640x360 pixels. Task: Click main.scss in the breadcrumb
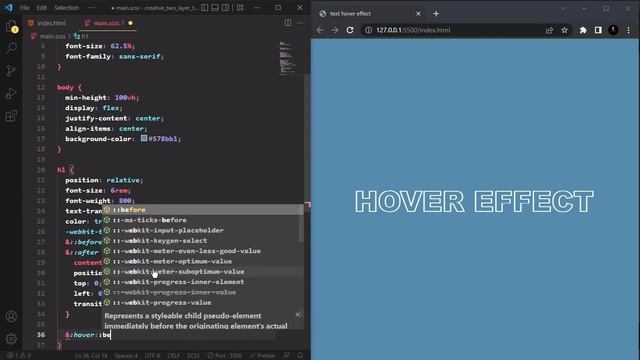(52, 36)
